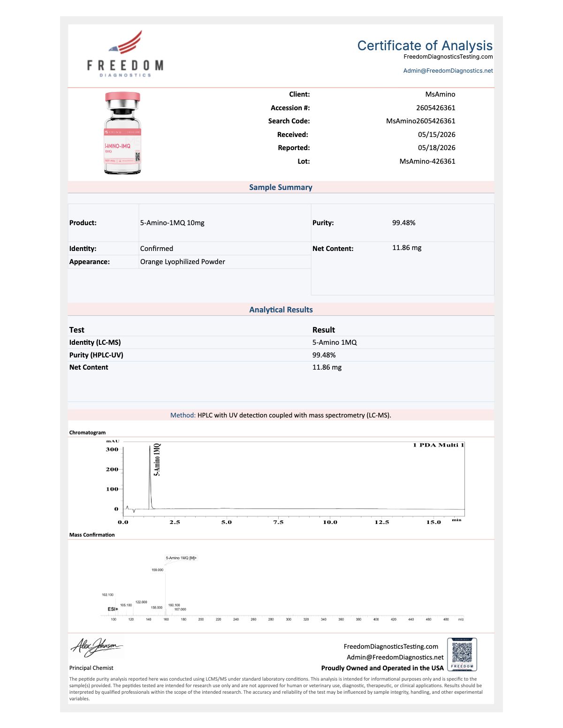Click the 5-Amino 1MQ peak label in chromatogram
563x728 pixels.
[157, 460]
